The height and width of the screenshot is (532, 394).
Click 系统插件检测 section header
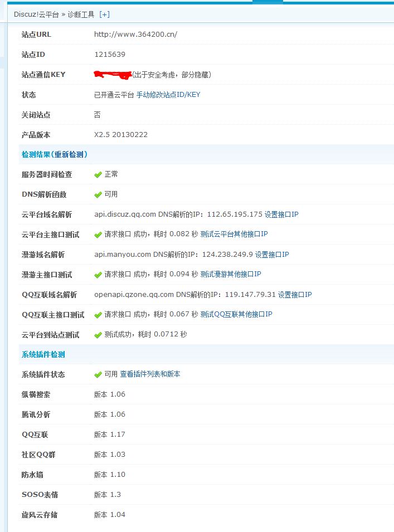[x=43, y=354]
